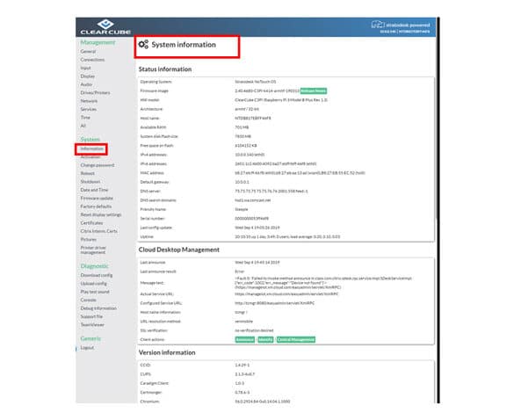This screenshot has height=420, width=514.
Task: Click the Identify client action button
Action: [265, 340]
